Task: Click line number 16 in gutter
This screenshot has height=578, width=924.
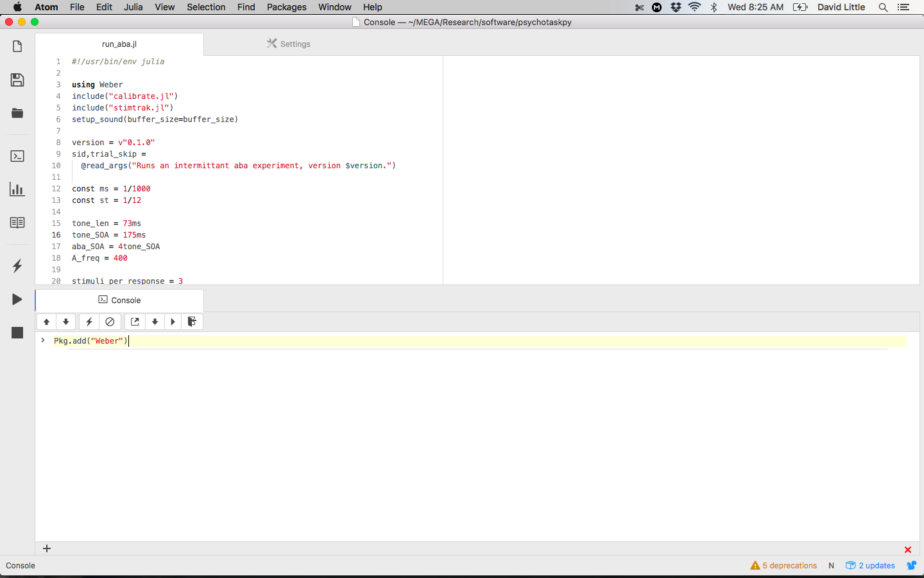Action: (x=56, y=235)
